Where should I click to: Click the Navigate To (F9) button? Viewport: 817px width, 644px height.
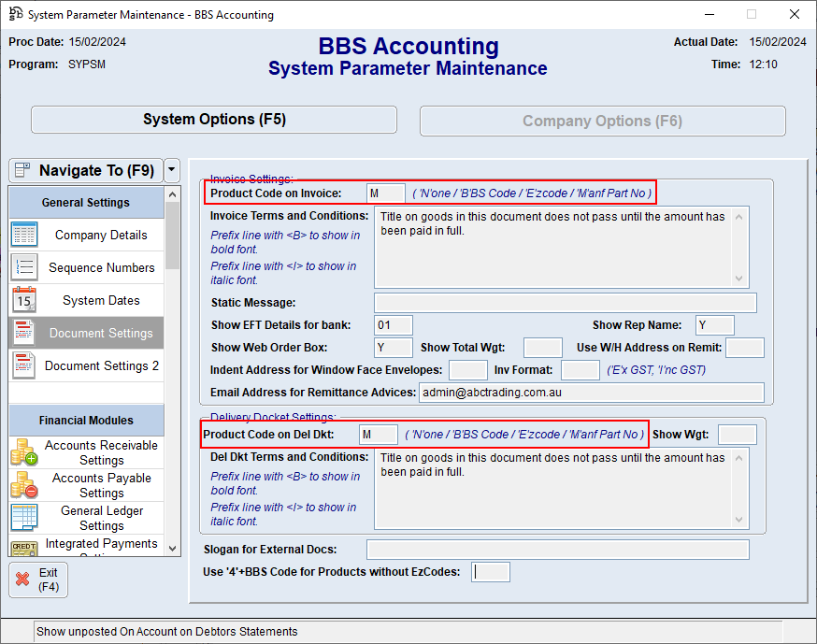85,170
